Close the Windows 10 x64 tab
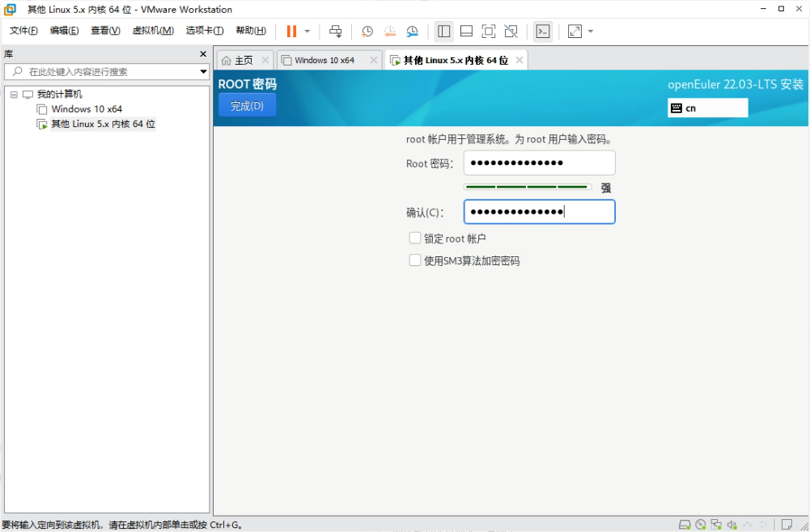Image resolution: width=810 pixels, height=532 pixels. coord(374,61)
